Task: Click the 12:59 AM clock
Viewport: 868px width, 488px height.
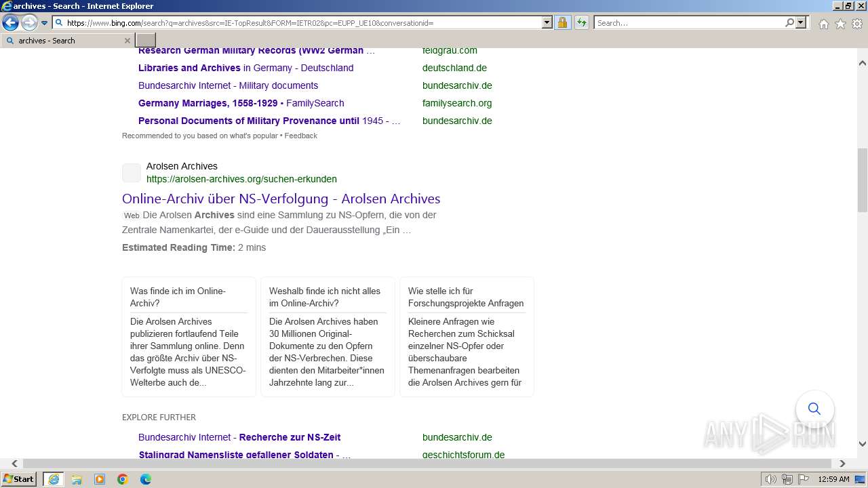Action: (x=833, y=479)
